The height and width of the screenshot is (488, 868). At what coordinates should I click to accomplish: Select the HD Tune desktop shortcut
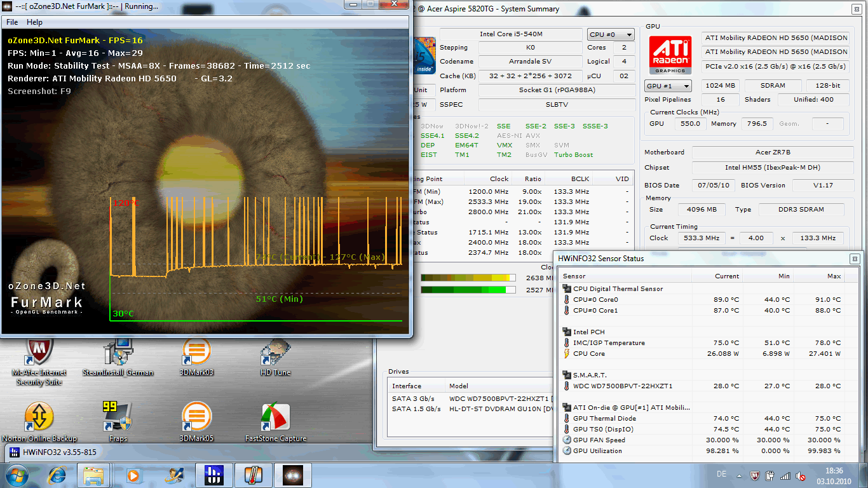coord(275,357)
